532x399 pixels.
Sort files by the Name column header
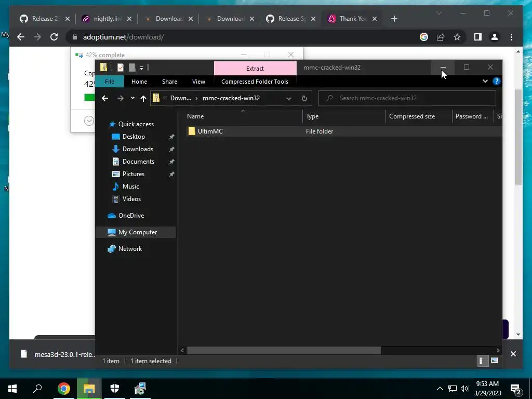coord(243,116)
